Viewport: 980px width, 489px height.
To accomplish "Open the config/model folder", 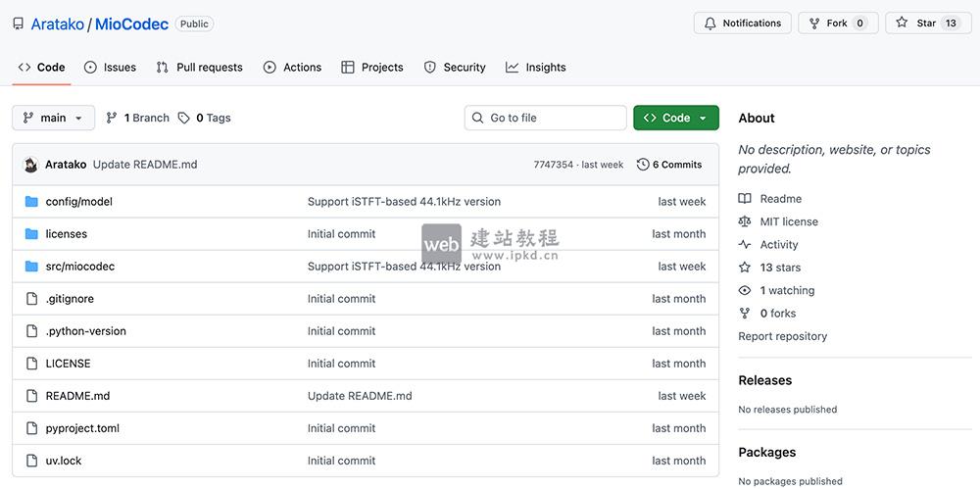I will pyautogui.click(x=78, y=201).
